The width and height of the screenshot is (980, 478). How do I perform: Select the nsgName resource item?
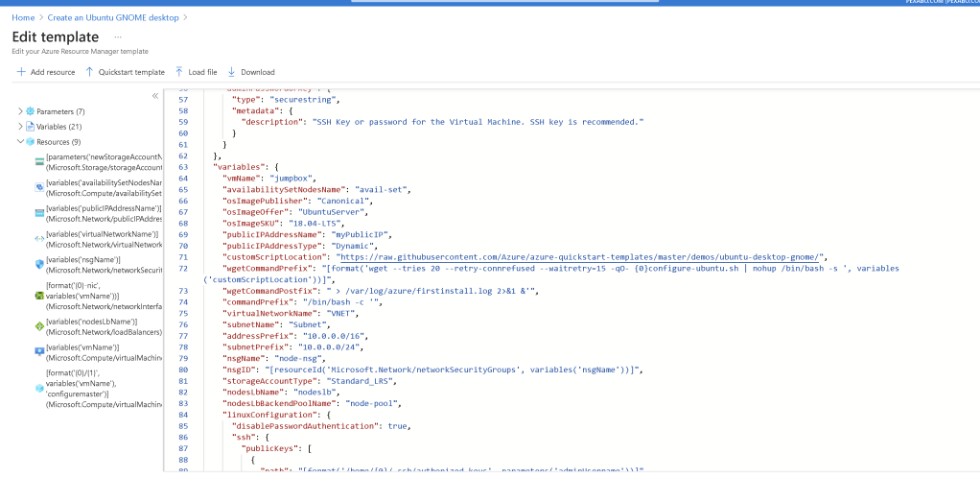[x=104, y=265]
